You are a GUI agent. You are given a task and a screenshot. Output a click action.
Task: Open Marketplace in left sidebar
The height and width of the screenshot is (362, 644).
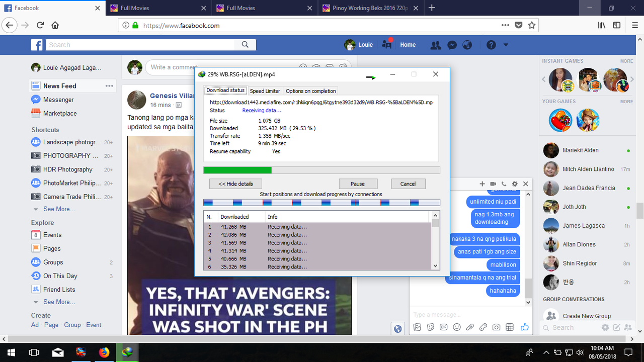[60, 114]
